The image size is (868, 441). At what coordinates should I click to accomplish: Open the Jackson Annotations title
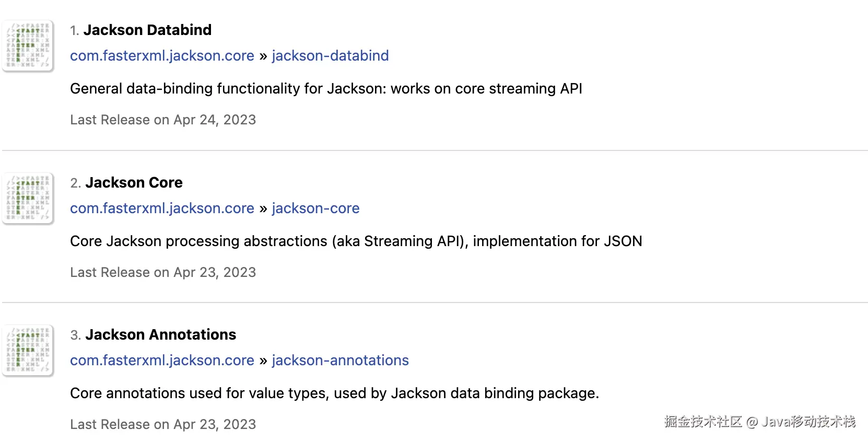pyautogui.click(x=160, y=335)
